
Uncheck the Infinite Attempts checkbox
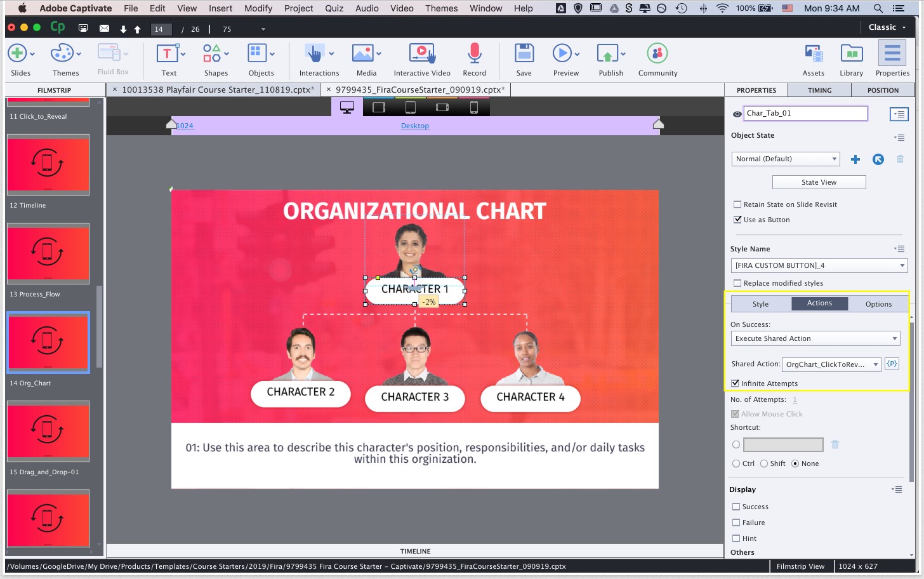pos(736,383)
